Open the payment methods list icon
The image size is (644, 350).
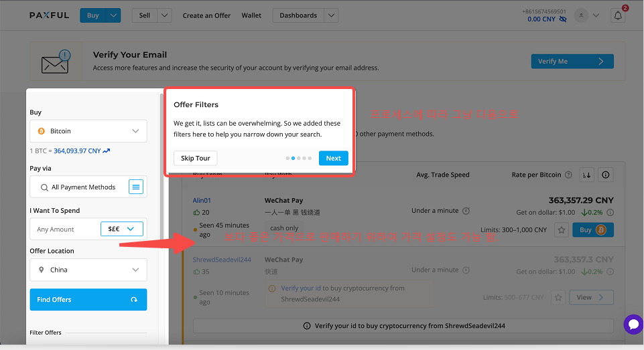pos(136,187)
